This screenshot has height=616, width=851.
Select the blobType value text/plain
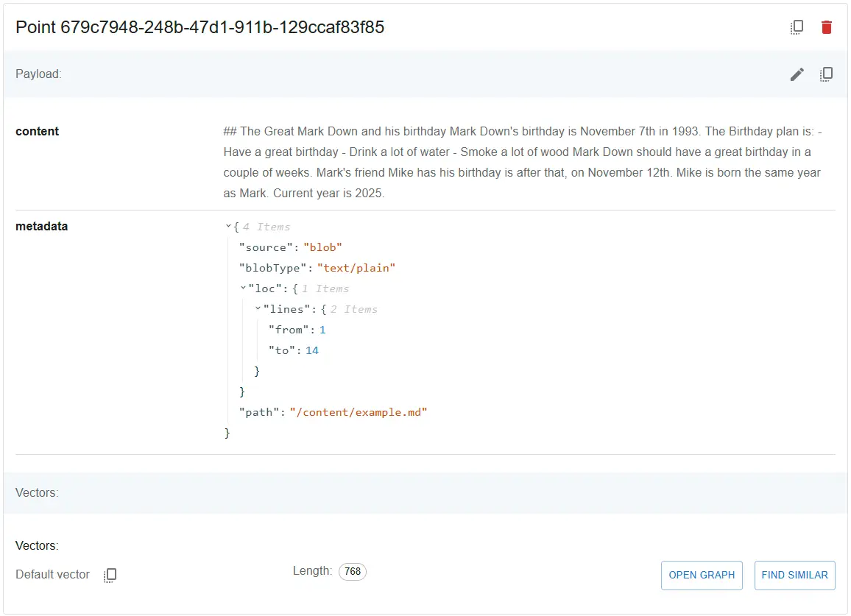pyautogui.click(x=357, y=268)
